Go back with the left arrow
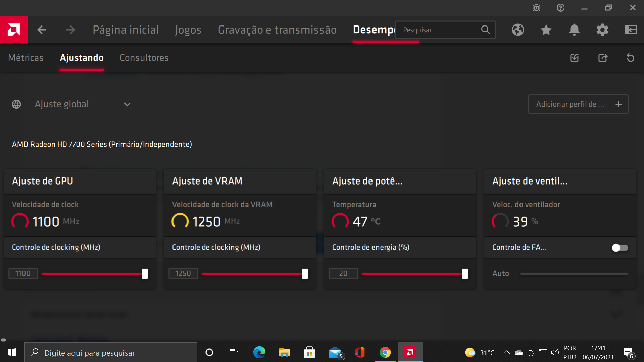 coord(42,30)
